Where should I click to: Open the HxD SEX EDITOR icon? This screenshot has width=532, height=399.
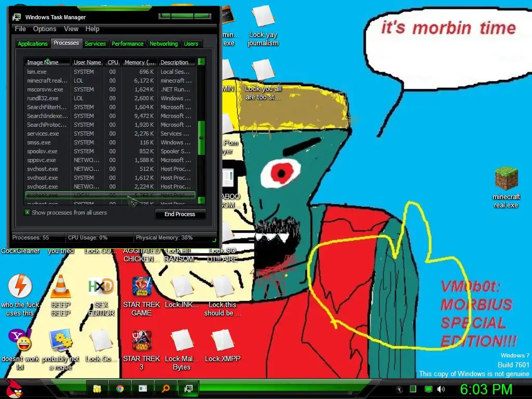click(101, 297)
